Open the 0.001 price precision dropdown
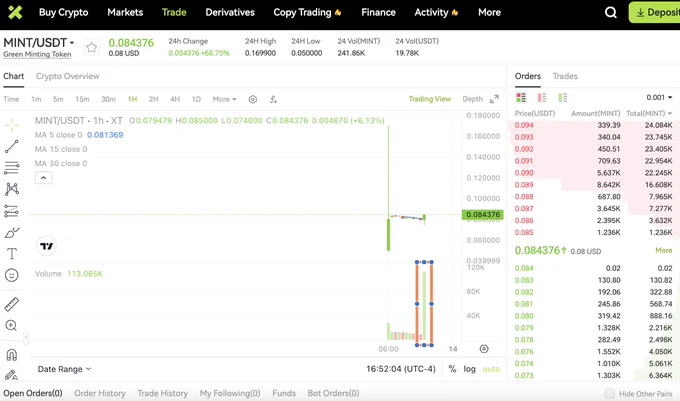 click(x=659, y=98)
